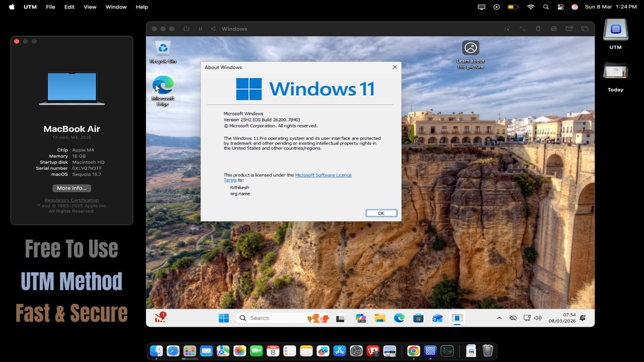Click the restart triangle icon in UTM toolbar
This screenshot has height=362, width=644.
(213, 29)
